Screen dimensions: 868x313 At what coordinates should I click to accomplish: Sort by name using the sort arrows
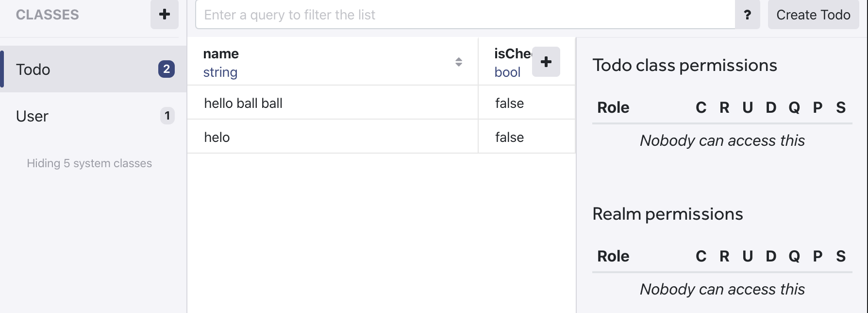pos(459,62)
